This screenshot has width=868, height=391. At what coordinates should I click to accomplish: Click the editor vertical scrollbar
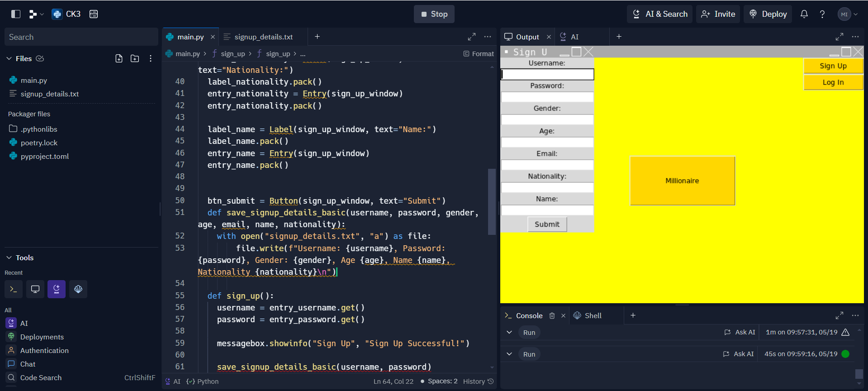click(x=492, y=202)
